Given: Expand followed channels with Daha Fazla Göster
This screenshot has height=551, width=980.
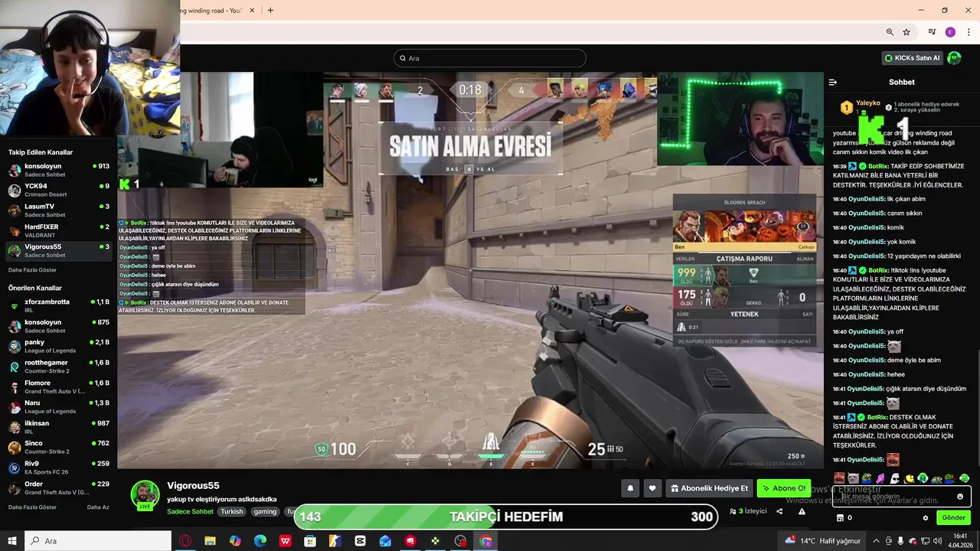Looking at the screenshot, I should pyautogui.click(x=32, y=270).
